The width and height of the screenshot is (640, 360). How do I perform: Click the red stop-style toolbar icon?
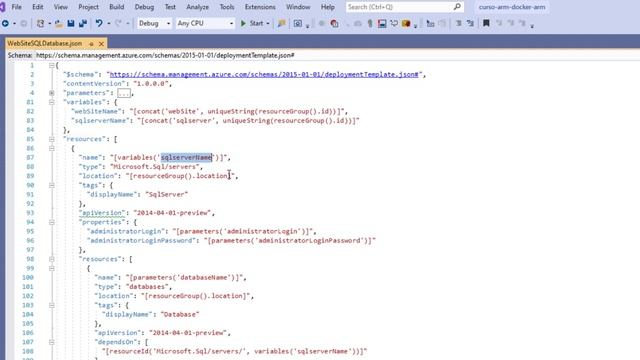coord(334,24)
